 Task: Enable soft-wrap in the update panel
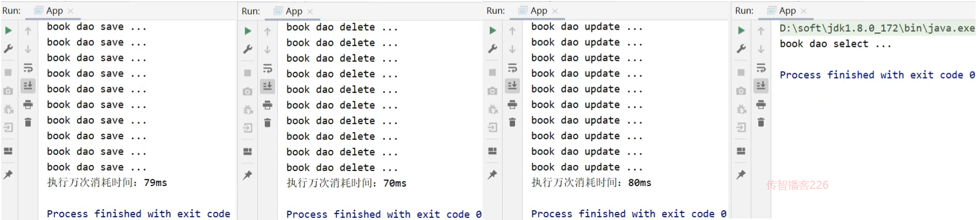pyautogui.click(x=512, y=68)
